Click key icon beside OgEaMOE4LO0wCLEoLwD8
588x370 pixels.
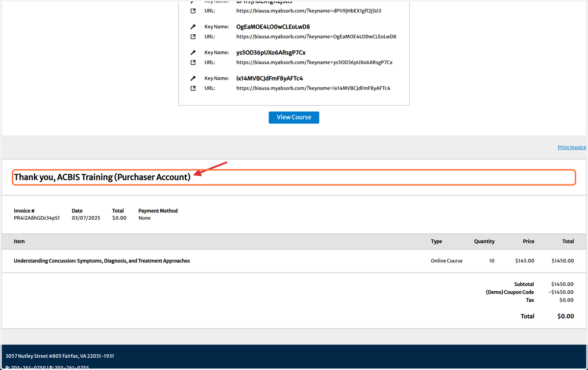[193, 27]
